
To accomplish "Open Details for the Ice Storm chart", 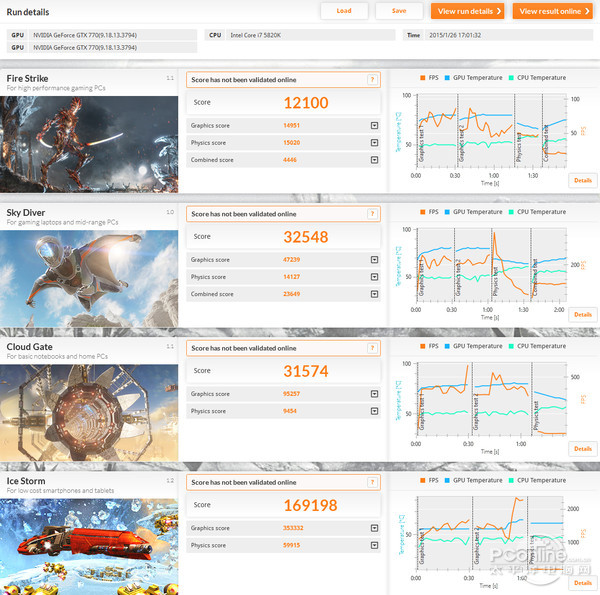I will [583, 583].
